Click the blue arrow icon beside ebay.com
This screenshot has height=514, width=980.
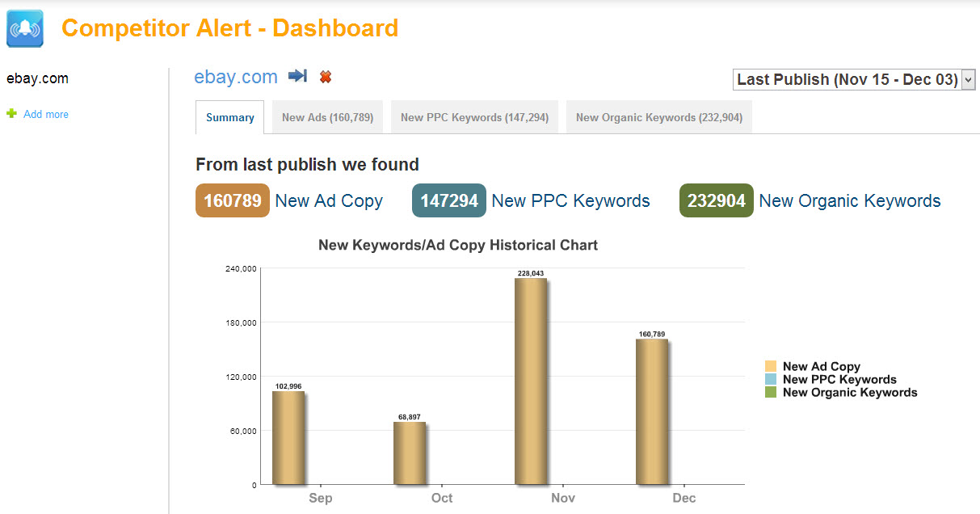tap(298, 76)
